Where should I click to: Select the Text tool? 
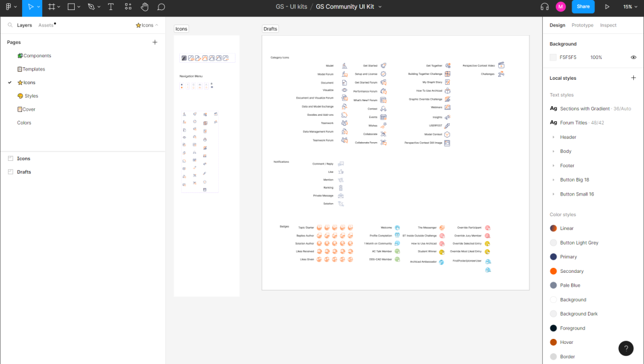[x=111, y=7]
